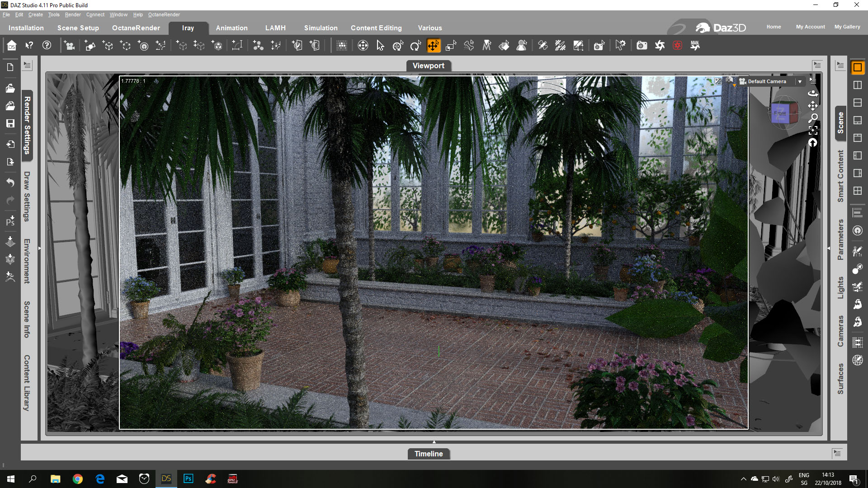The image size is (868, 488).
Task: Click the view cube Front face
Action: 780,114
